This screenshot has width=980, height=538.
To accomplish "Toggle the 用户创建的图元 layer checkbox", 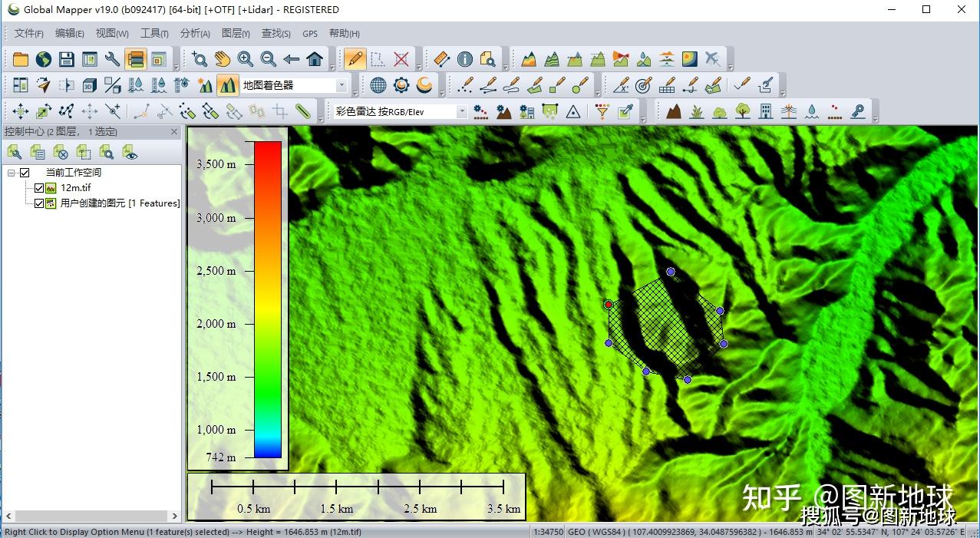I will click(40, 203).
